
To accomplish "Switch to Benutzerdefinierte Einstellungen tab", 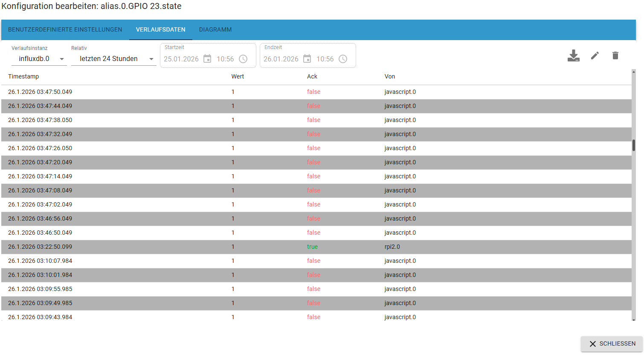I will pos(65,29).
